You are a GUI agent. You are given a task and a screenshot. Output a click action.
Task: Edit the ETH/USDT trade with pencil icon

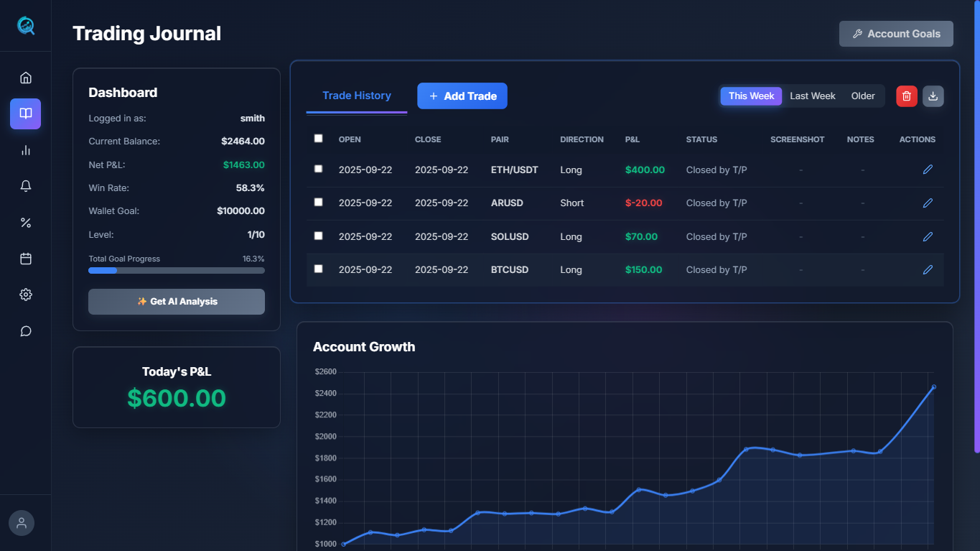[x=928, y=170]
